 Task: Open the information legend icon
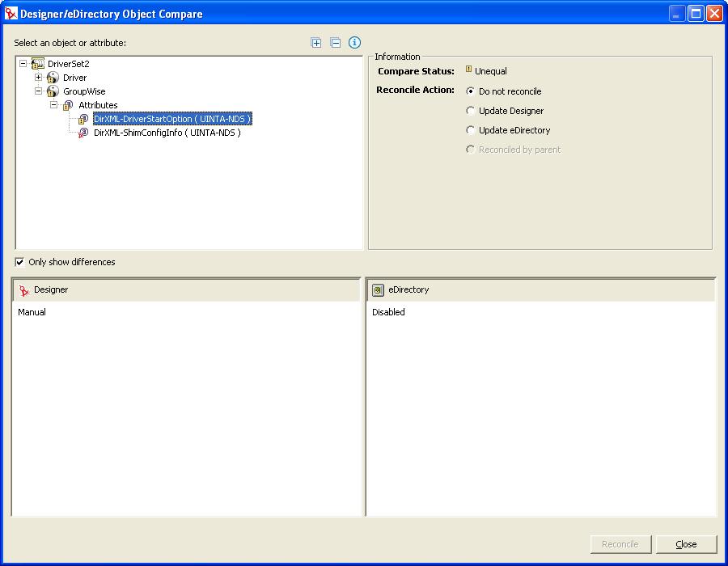coord(355,43)
